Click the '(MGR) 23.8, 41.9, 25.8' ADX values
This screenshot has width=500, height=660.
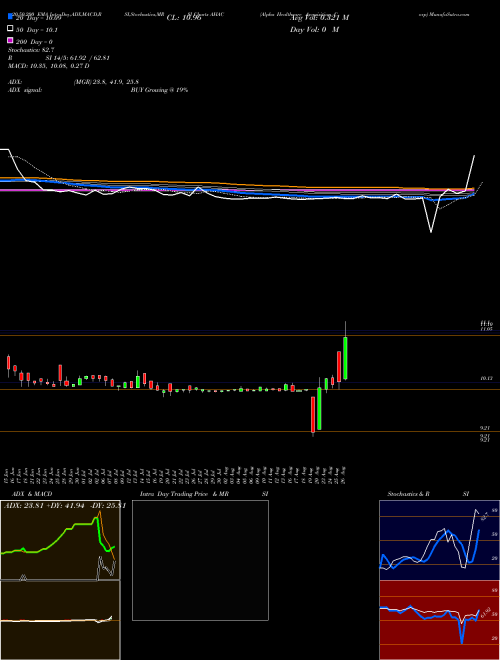[106, 82]
